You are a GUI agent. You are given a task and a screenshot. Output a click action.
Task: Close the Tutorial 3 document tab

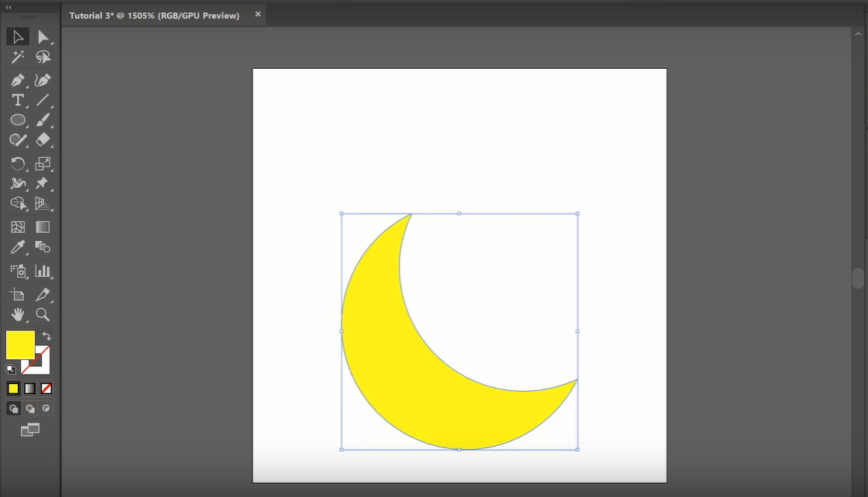[x=258, y=14]
